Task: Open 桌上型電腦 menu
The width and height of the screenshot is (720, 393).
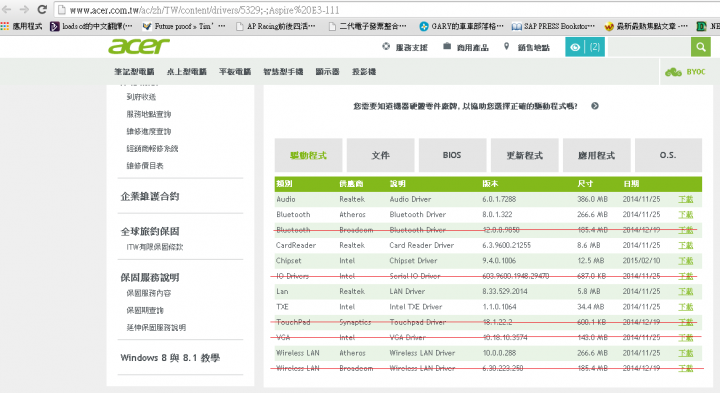Action: [x=186, y=72]
